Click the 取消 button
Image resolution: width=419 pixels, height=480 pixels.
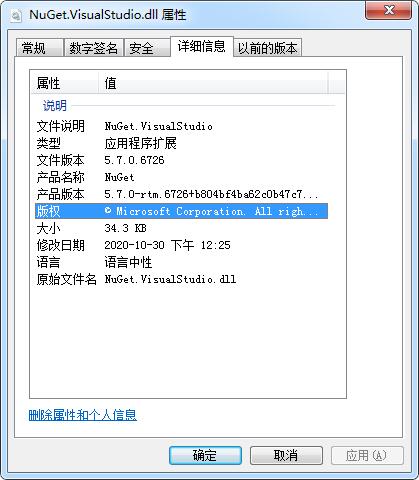pyautogui.click(x=286, y=455)
